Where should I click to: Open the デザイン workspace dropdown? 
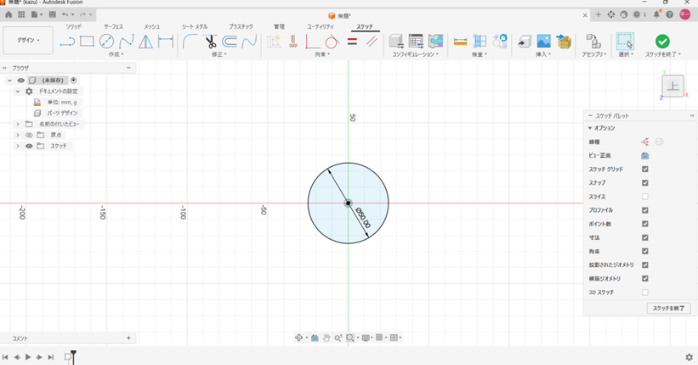click(28, 40)
